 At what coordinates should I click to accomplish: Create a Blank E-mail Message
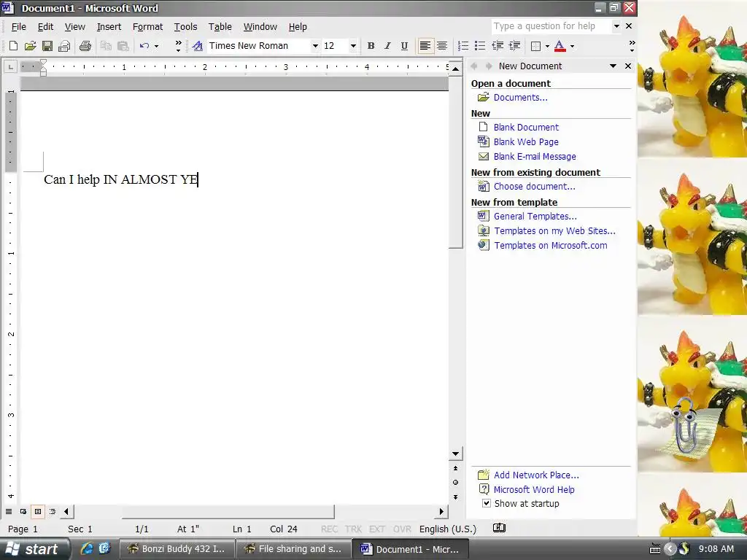pos(535,157)
